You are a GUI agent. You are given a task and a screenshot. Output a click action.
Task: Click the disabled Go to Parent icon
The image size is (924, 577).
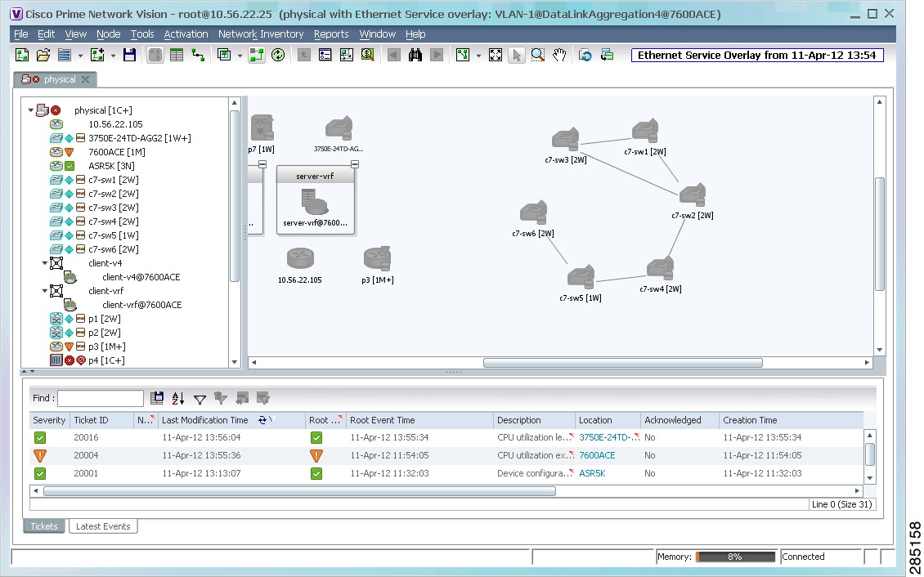point(303,56)
